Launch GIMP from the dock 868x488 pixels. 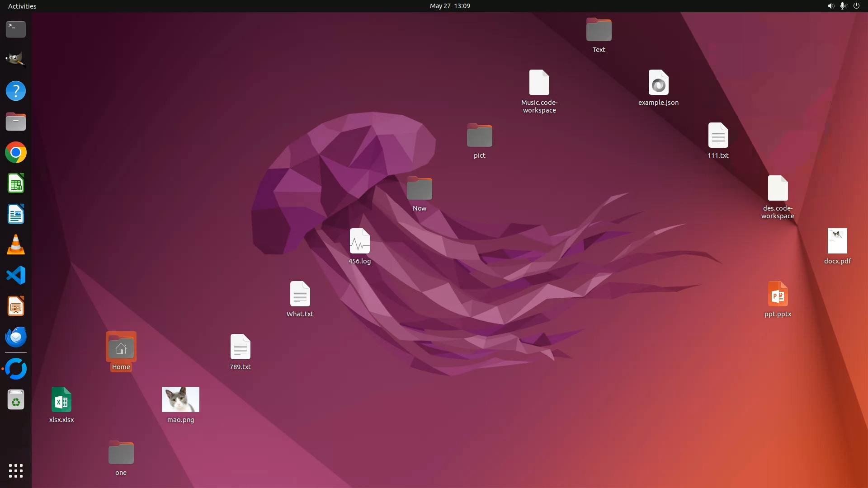(x=16, y=60)
